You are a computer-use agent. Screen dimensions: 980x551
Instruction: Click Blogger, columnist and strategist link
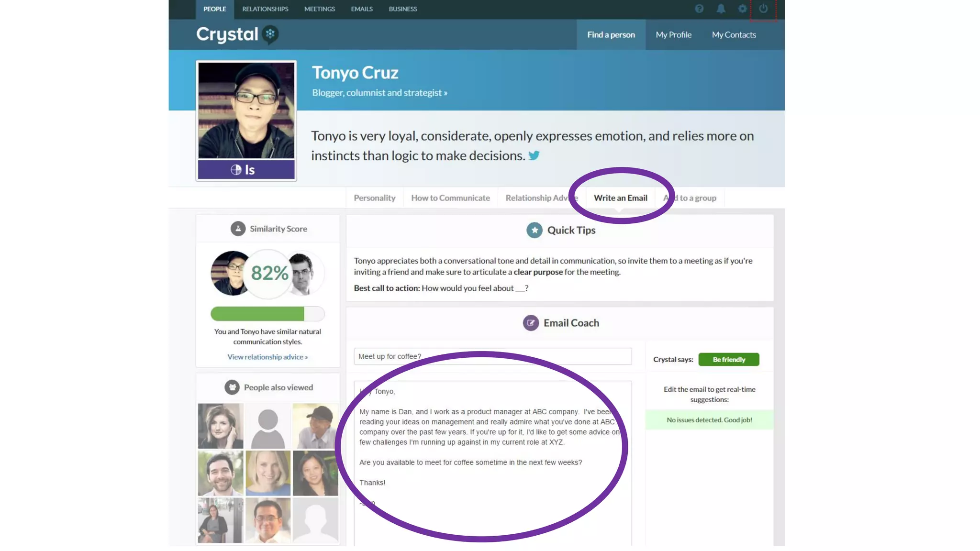379,93
